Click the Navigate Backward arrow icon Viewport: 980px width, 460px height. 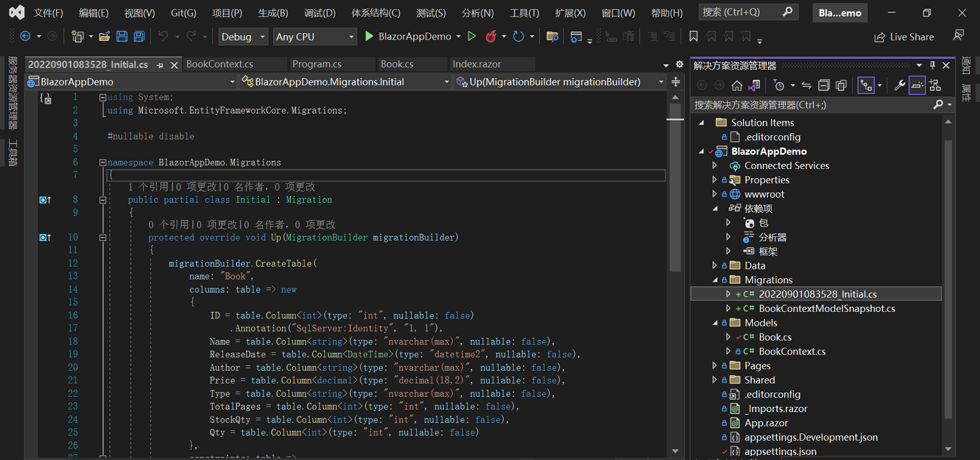[26, 37]
